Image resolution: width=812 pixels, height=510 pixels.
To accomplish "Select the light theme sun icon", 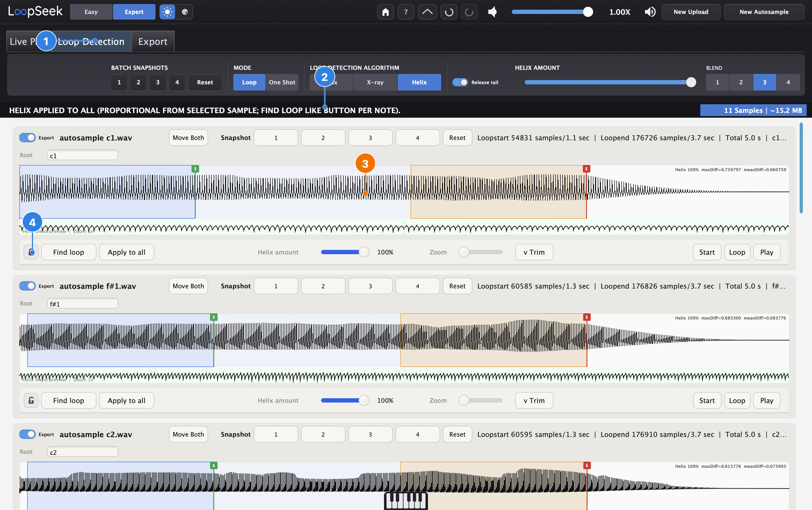I will pyautogui.click(x=167, y=12).
